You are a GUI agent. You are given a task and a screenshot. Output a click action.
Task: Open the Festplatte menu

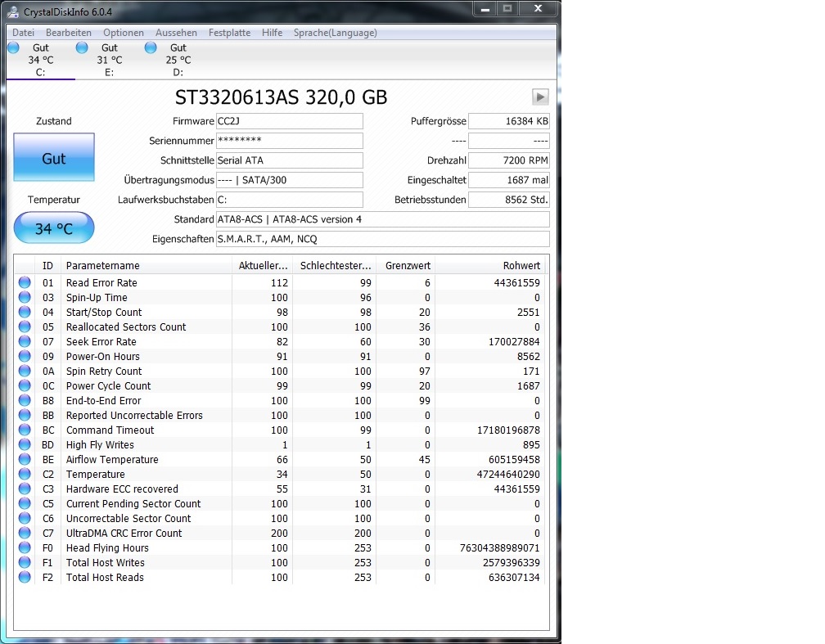(x=229, y=33)
